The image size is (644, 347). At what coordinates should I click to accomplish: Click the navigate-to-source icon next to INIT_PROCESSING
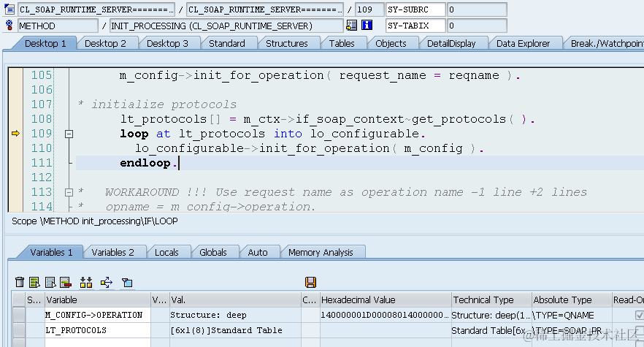(x=352, y=26)
